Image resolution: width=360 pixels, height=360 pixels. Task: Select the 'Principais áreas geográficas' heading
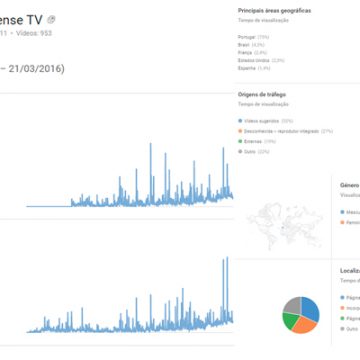point(274,11)
